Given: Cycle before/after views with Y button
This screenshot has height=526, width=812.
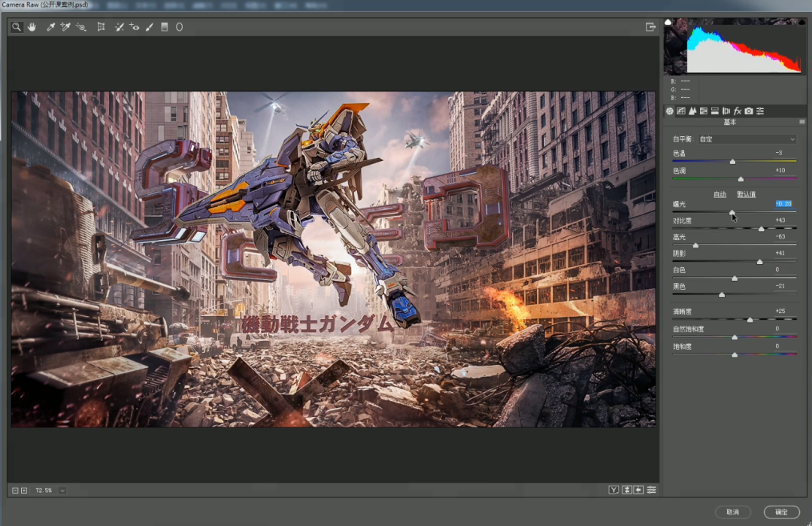Looking at the screenshot, I should (614, 490).
